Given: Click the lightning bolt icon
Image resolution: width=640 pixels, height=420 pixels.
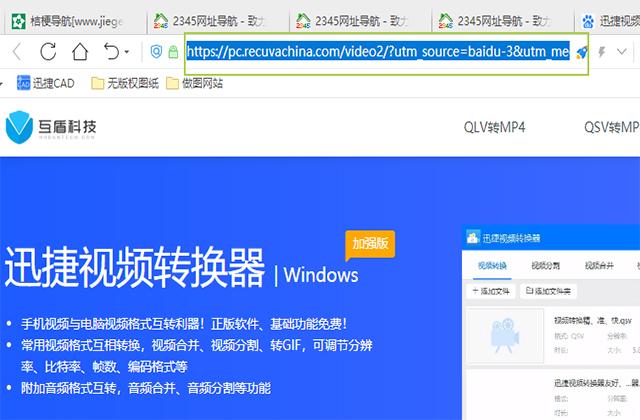Looking at the screenshot, I should pos(602,51).
